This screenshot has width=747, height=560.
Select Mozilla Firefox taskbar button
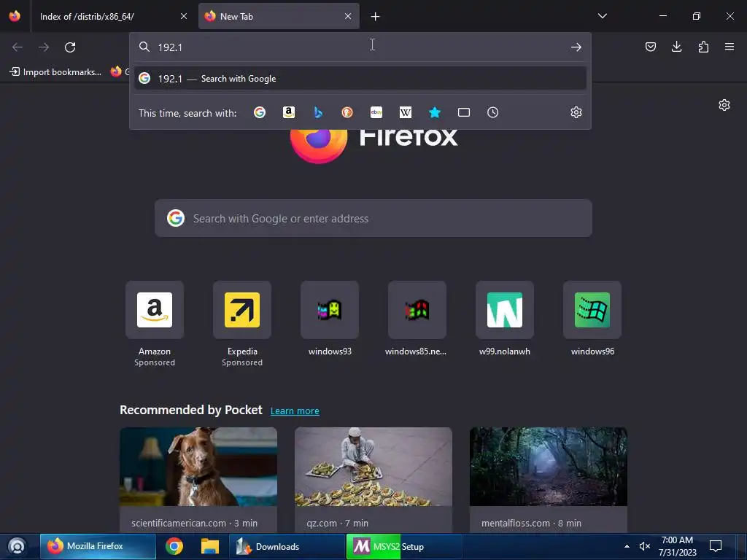click(x=98, y=547)
